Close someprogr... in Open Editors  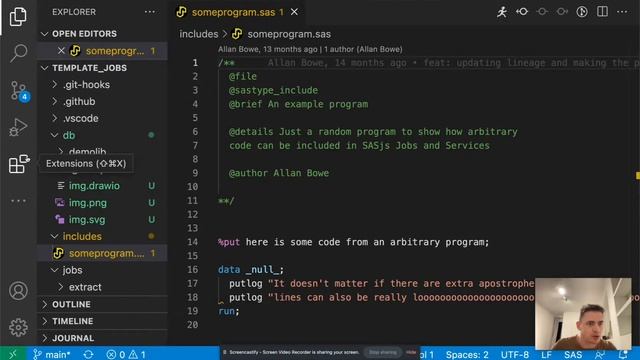(61, 51)
